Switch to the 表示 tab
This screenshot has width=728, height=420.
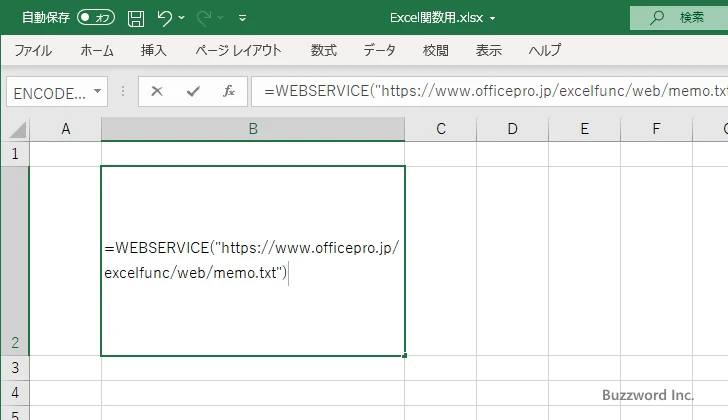point(488,50)
